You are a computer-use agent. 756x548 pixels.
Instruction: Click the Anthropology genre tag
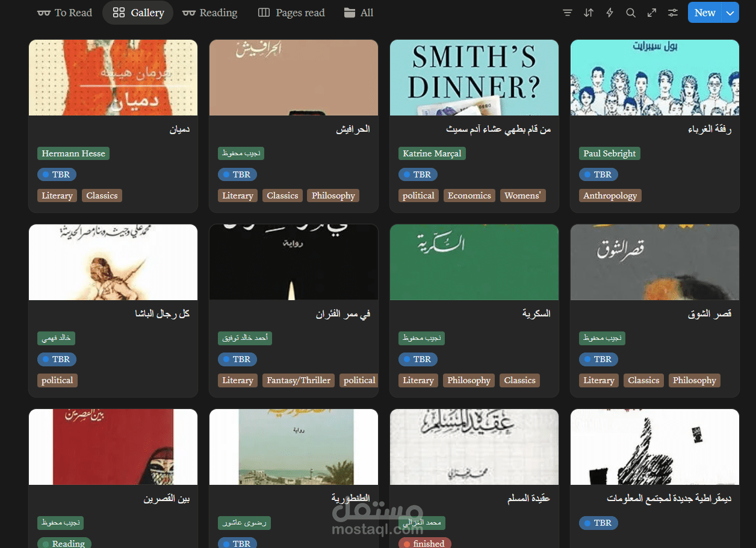point(610,195)
